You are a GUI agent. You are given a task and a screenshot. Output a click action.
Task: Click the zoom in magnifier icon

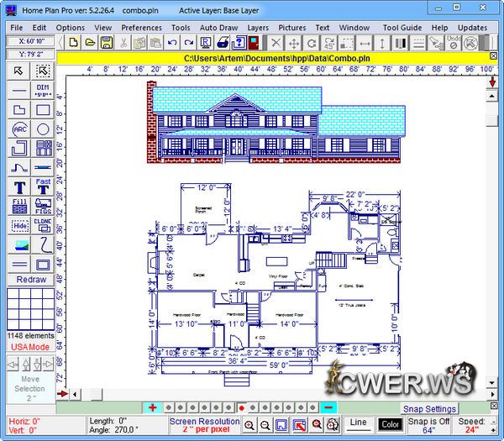coord(249,426)
